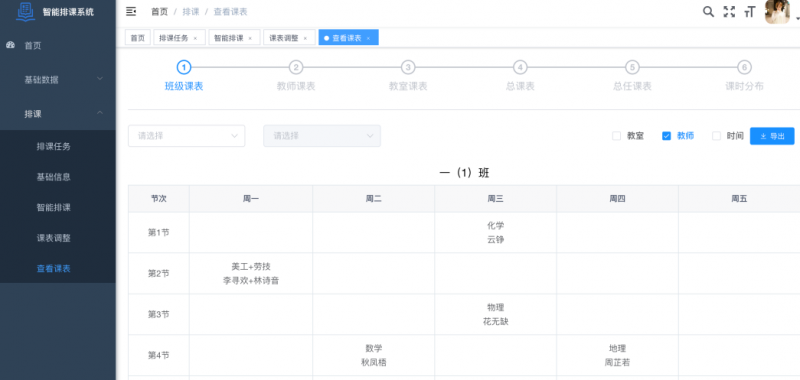Click the 排课 breadcrumb link

[191, 12]
